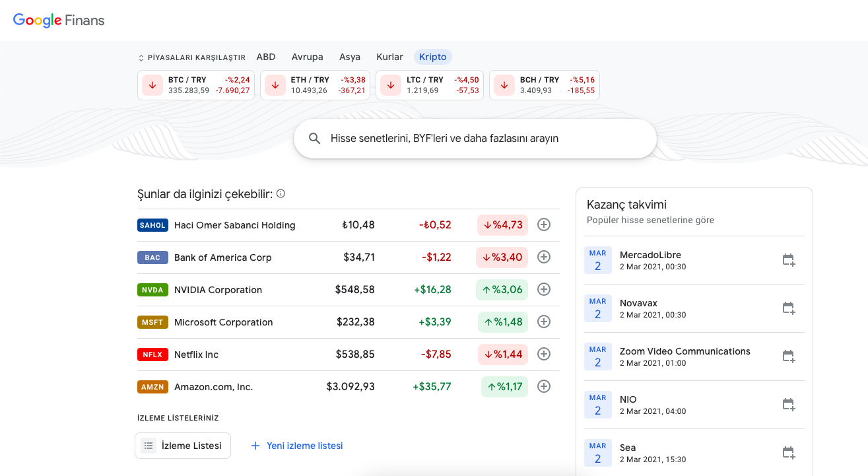
Task: Click the ↓%1,44 change badge
Action: coord(503,354)
